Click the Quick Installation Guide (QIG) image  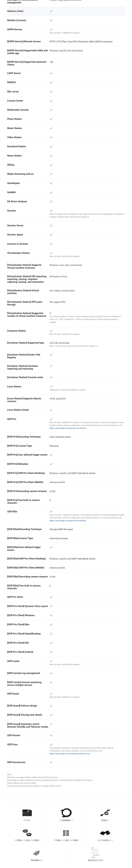point(95,853)
